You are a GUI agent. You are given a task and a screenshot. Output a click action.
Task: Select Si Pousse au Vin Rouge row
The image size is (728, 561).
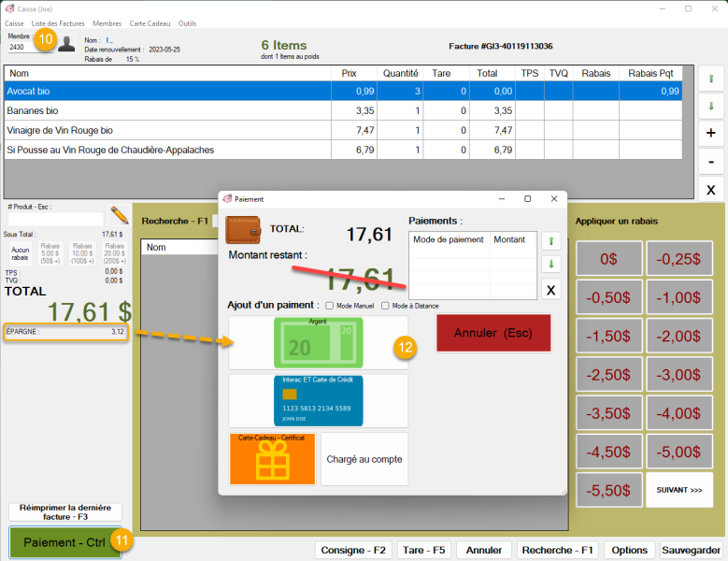[x=343, y=150]
